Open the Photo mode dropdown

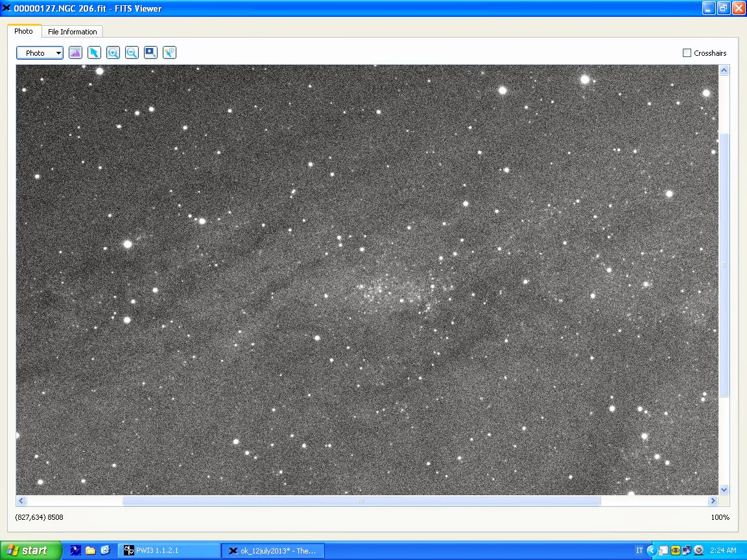(40, 53)
